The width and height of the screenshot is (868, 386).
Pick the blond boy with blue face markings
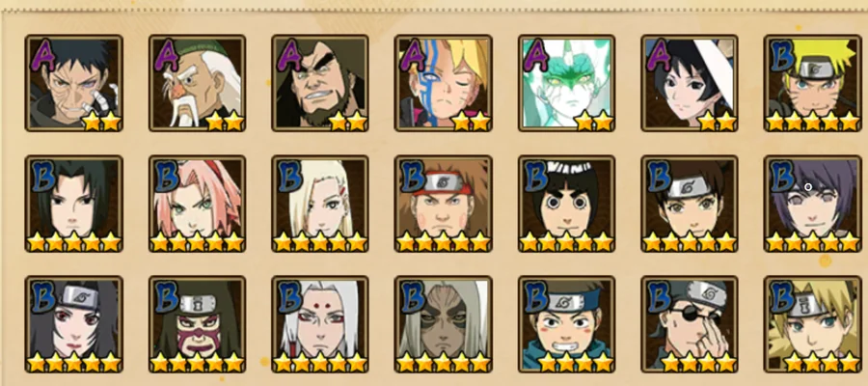click(x=444, y=83)
